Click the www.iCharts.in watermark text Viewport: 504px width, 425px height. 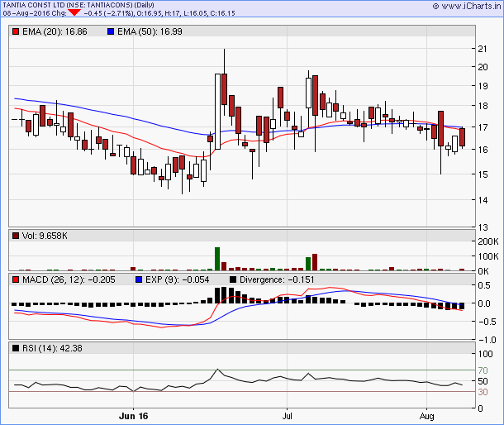coord(471,6)
